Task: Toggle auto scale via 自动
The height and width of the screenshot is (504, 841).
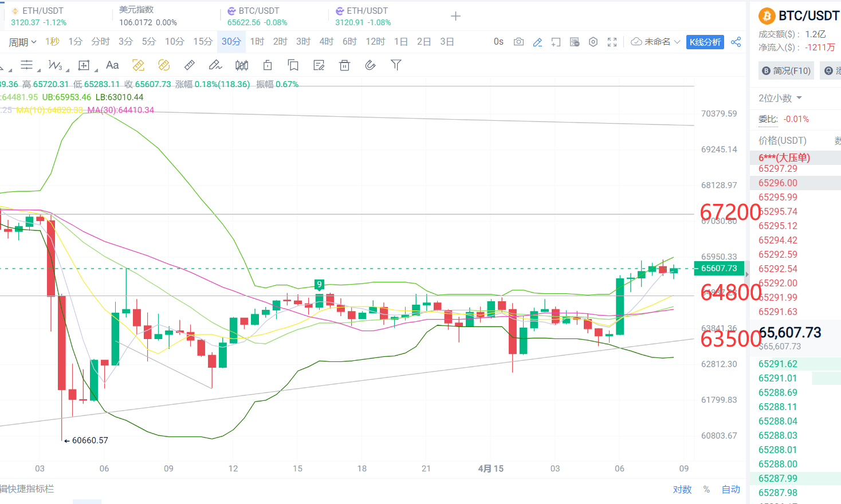Action: (x=730, y=490)
